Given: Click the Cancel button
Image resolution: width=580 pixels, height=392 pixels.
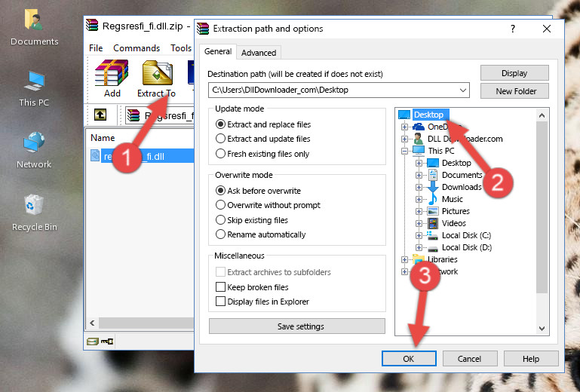Looking at the screenshot, I should coord(470,359).
